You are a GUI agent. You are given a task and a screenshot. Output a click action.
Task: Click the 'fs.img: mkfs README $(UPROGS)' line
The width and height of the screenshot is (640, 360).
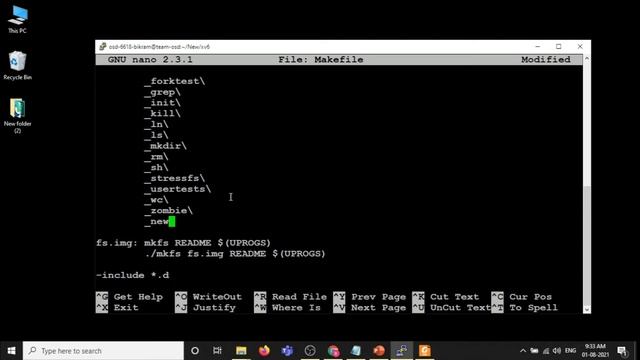click(x=183, y=243)
